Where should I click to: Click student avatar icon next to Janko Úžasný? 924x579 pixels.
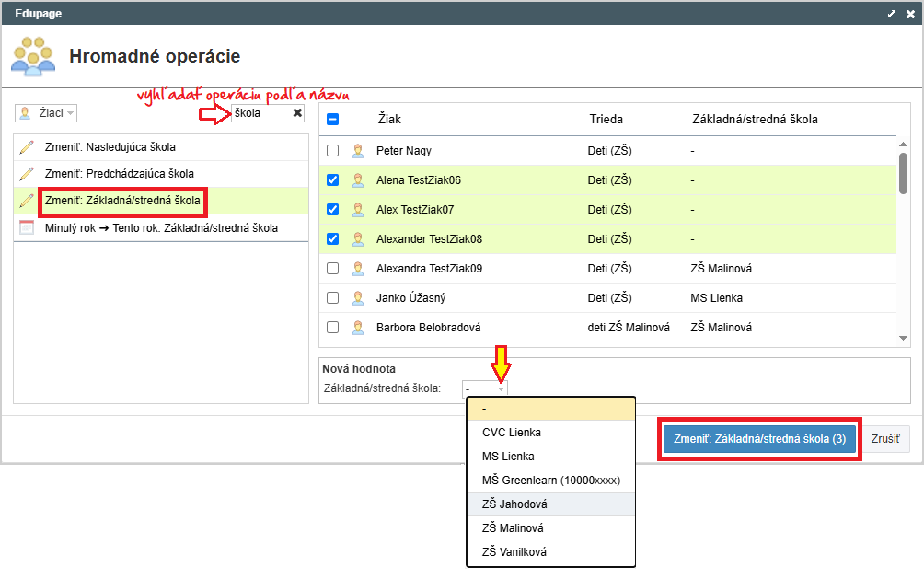tap(358, 298)
